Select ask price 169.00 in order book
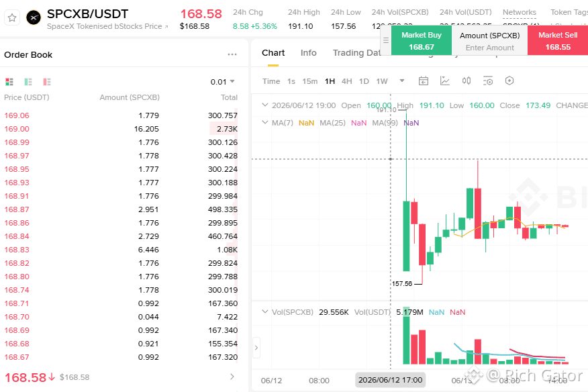 (17, 129)
